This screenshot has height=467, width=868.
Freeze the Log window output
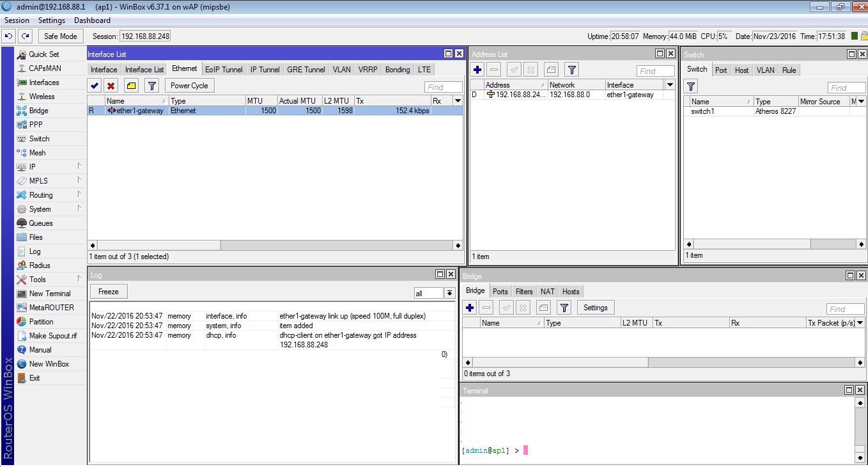point(109,292)
